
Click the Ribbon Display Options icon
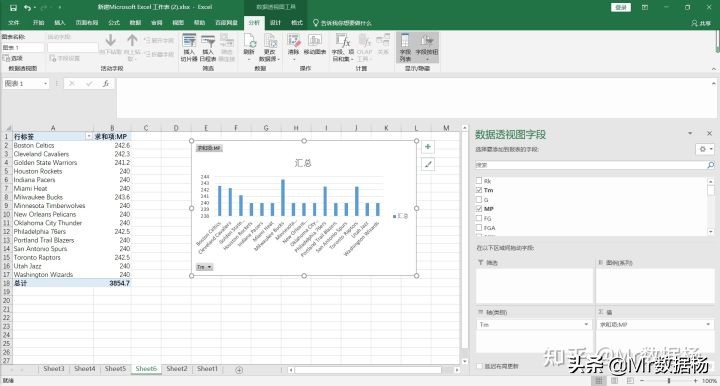pos(645,7)
